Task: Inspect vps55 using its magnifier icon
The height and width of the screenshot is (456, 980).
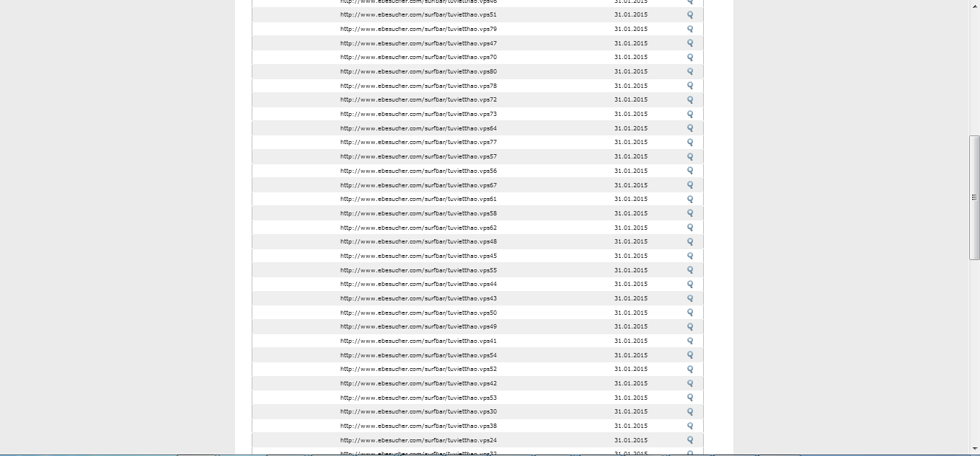Action: point(690,270)
